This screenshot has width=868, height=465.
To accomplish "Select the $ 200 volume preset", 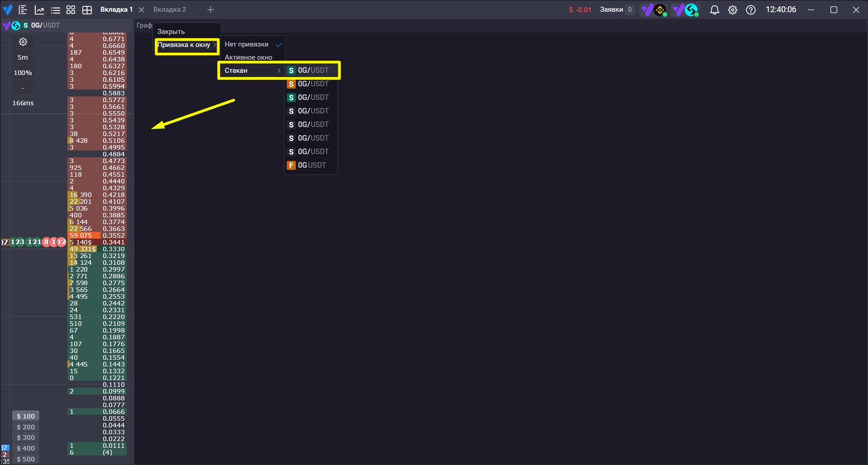I will pos(26,427).
